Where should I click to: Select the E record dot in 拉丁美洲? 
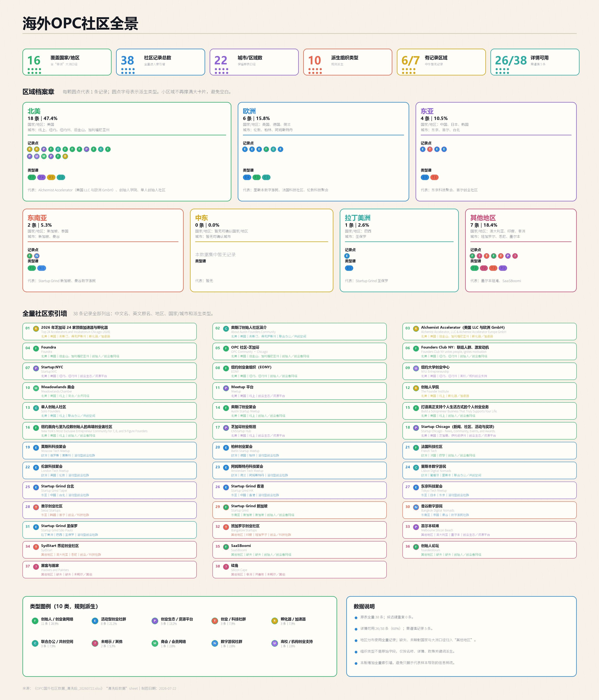click(x=347, y=256)
